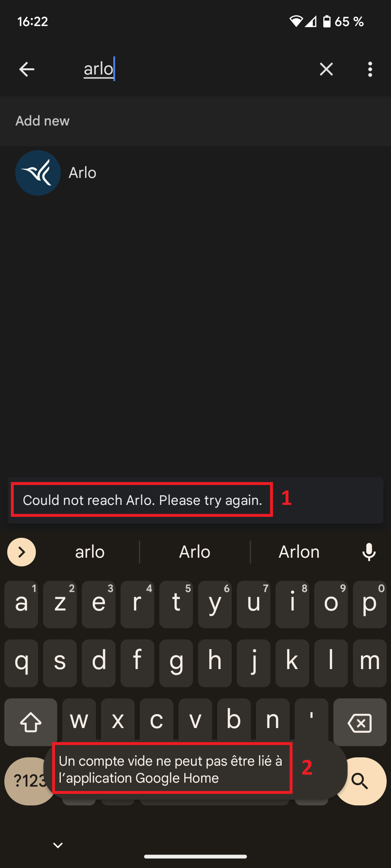Choose the "Arlon" word suggestion

299,552
